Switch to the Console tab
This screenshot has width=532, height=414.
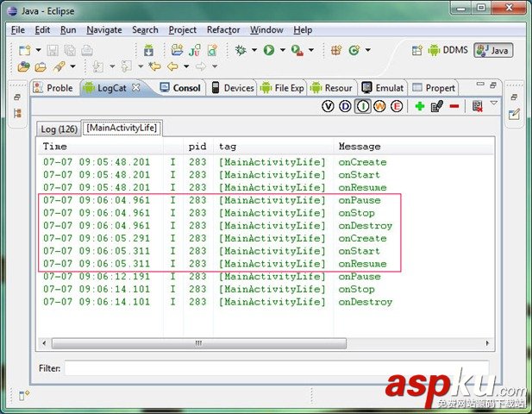click(x=180, y=88)
